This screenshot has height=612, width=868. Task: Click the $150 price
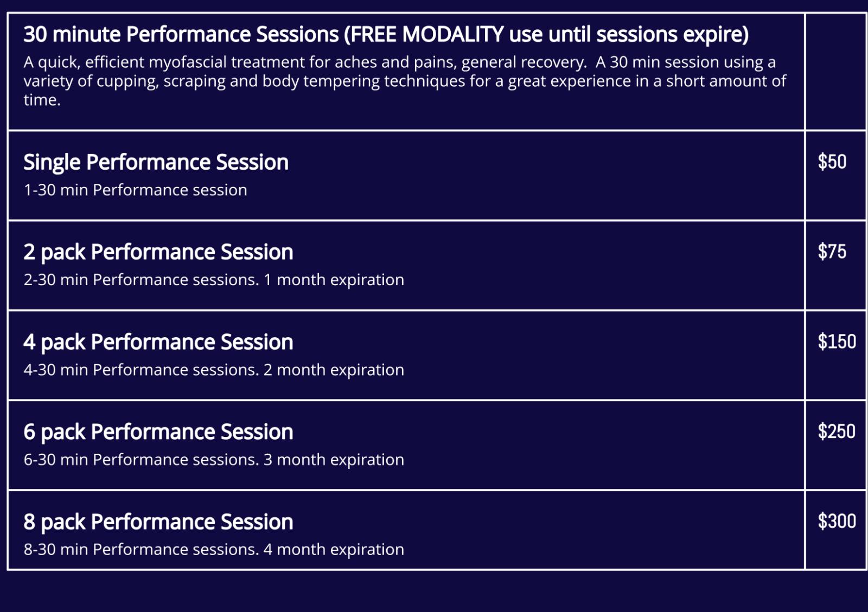tap(837, 342)
